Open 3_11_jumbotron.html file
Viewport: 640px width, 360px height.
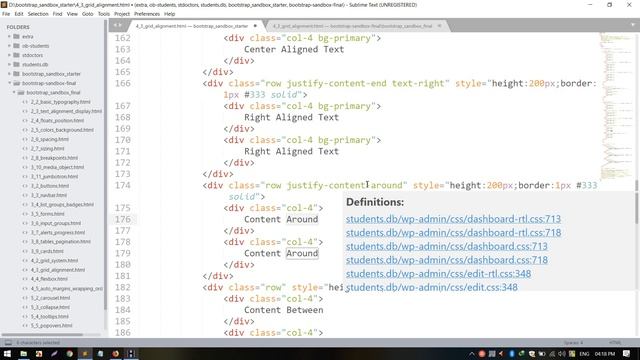coord(54,177)
